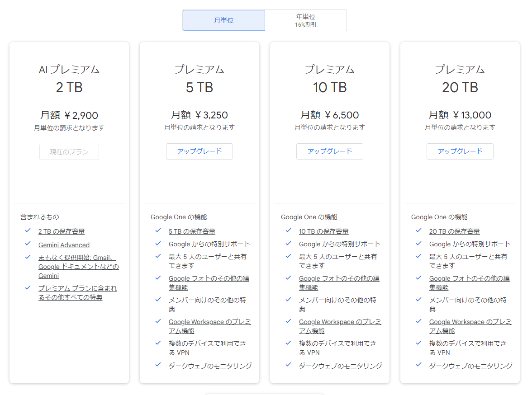Open the 2 TB の保存容量 link

[62, 231]
